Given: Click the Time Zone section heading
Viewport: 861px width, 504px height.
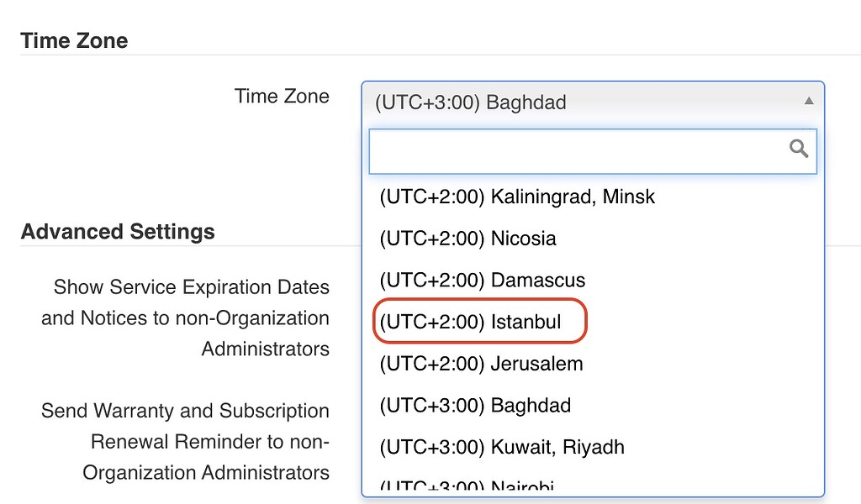Looking at the screenshot, I should point(74,39).
